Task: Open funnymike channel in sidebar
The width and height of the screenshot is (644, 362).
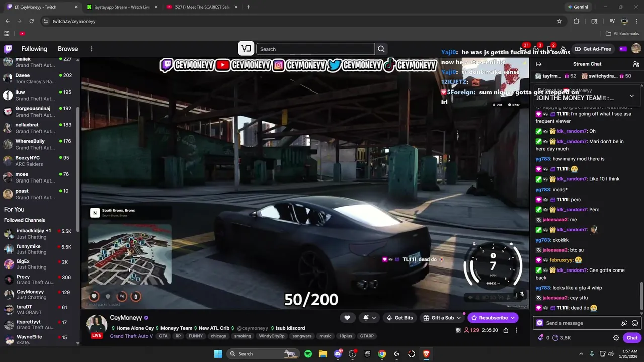Action: coord(38,249)
